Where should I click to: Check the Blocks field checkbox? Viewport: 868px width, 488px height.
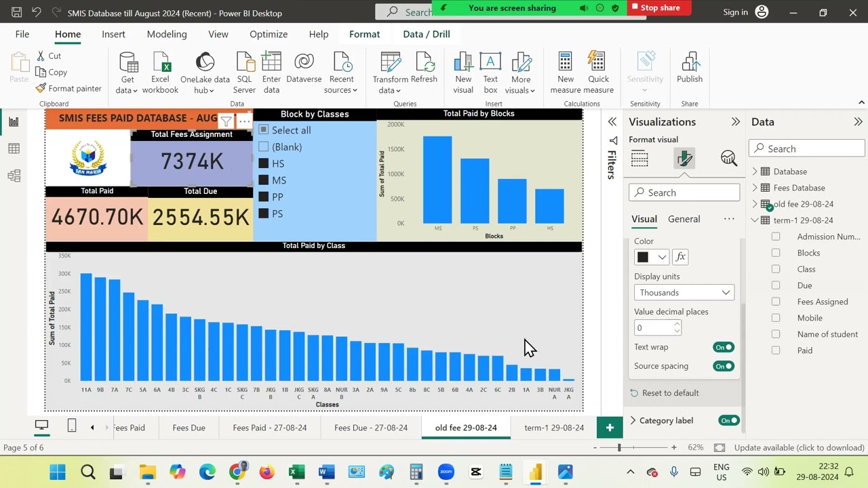tap(776, 253)
